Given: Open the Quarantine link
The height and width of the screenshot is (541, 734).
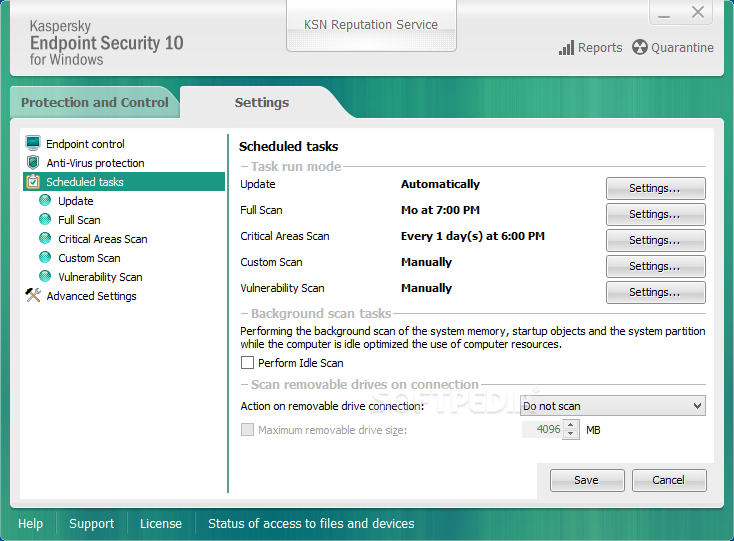Looking at the screenshot, I should pyautogui.click(x=682, y=47).
